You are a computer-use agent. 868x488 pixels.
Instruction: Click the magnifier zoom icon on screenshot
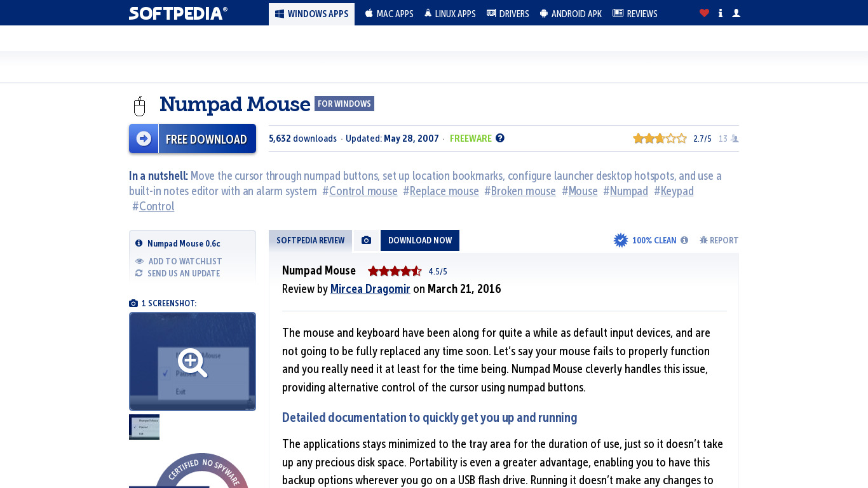[x=193, y=363]
